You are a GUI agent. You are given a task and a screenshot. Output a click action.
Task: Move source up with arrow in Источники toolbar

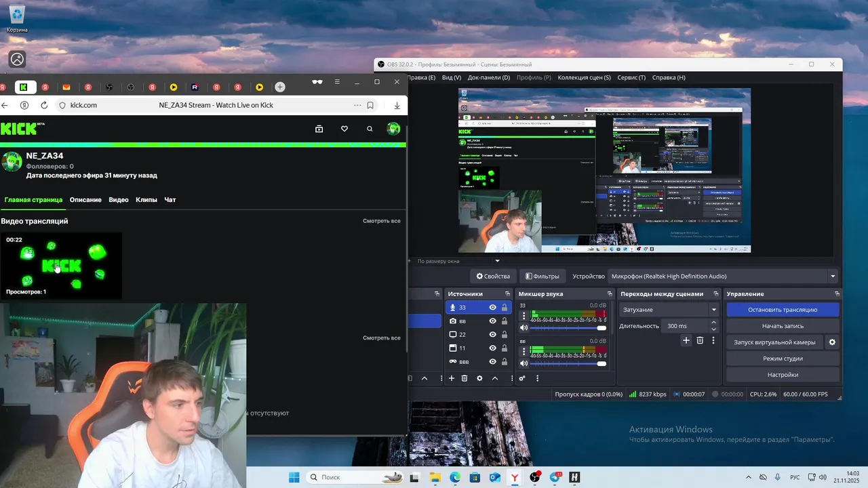pos(495,378)
